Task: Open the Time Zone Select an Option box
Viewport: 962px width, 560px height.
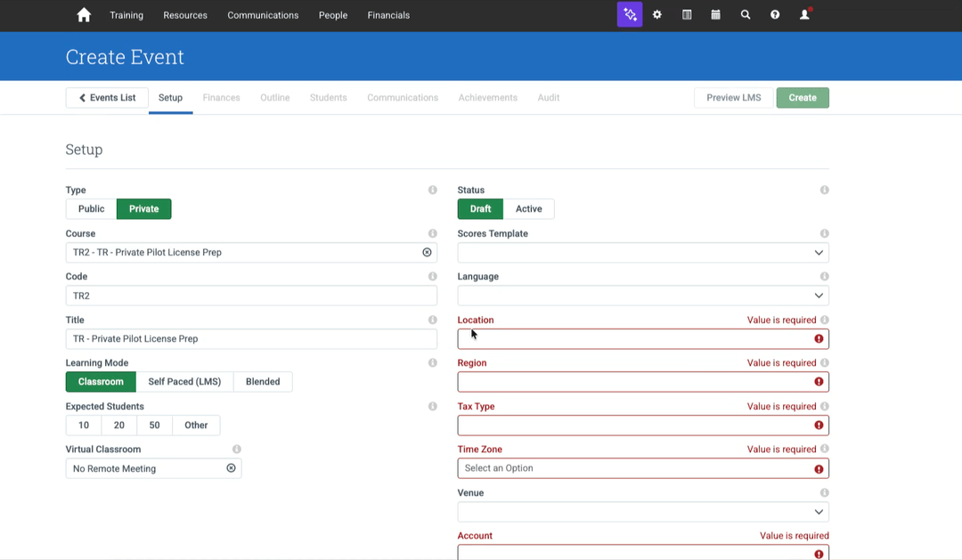Action: (x=643, y=468)
